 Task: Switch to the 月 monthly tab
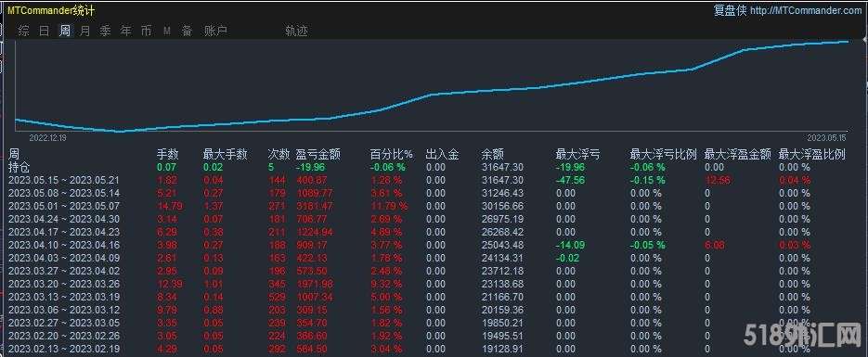84,31
